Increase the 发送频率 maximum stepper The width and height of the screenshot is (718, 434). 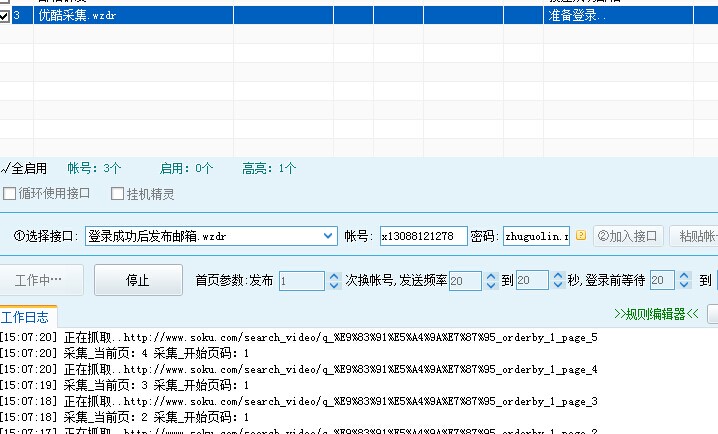pos(558,275)
